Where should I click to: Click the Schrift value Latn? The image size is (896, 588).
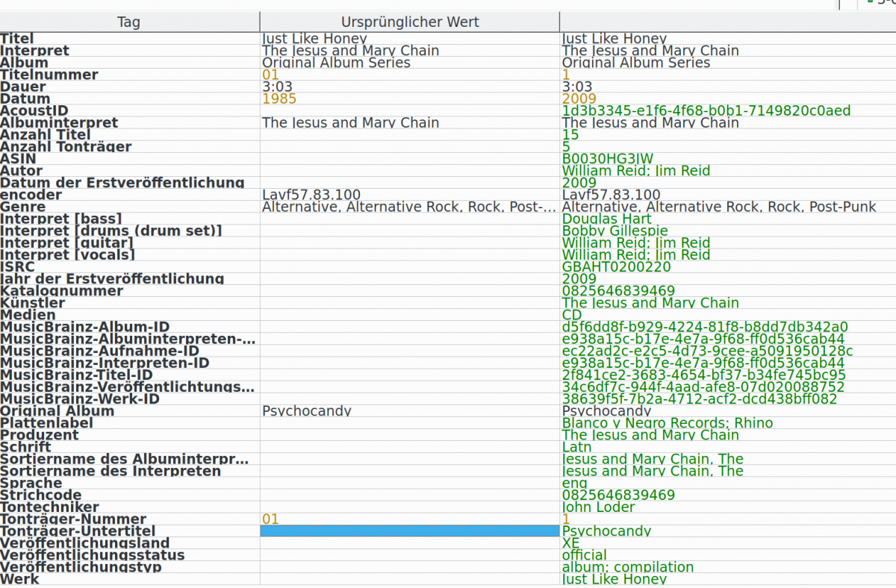pos(576,447)
